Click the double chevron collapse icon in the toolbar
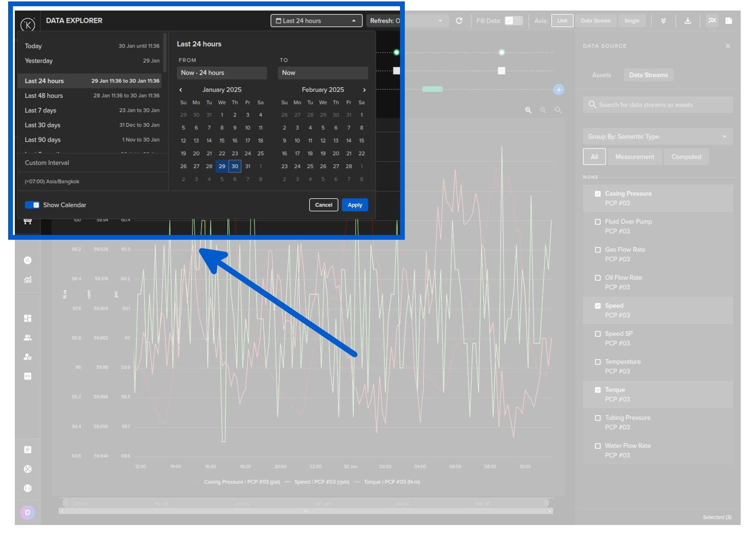The width and height of the screenshot is (756, 536). tap(663, 21)
